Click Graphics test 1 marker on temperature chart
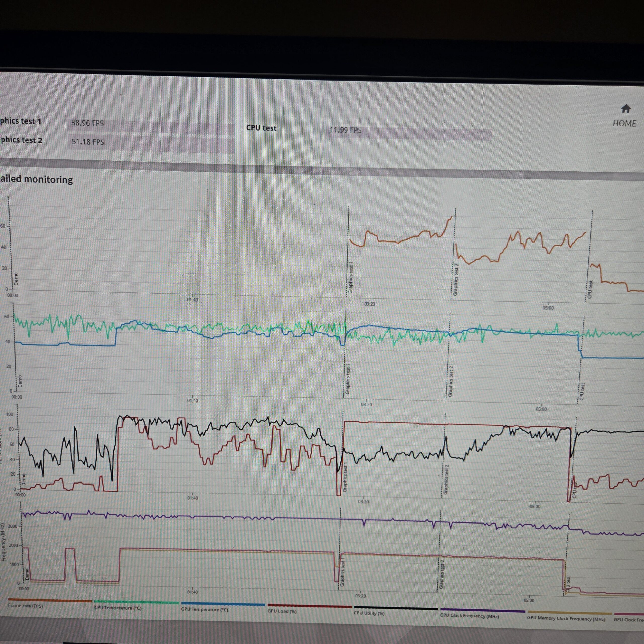 347,379
